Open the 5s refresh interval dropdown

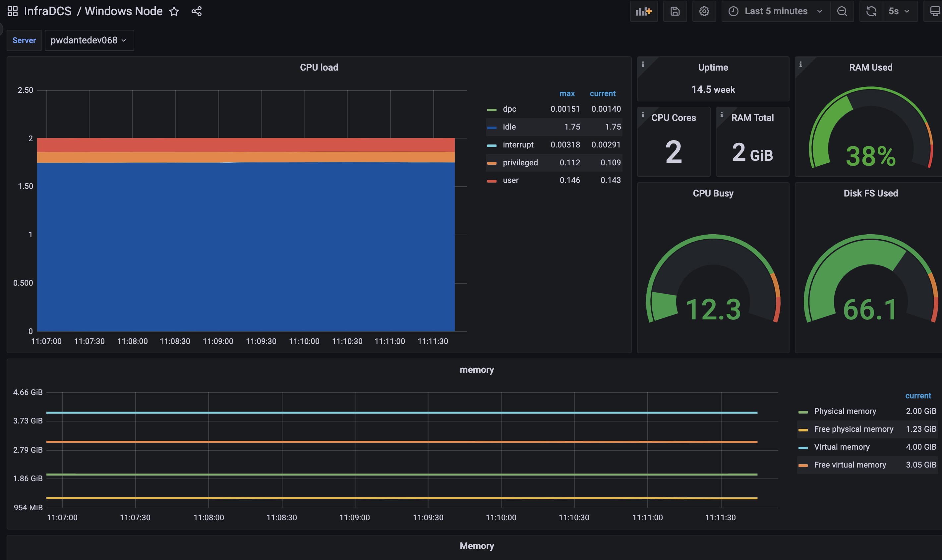click(900, 11)
